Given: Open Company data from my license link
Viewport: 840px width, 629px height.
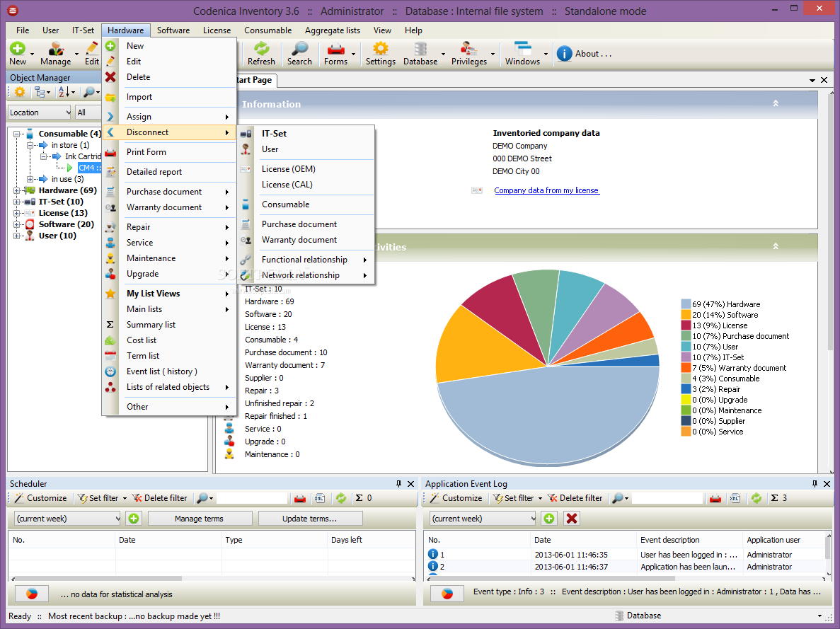Looking at the screenshot, I should tap(546, 190).
